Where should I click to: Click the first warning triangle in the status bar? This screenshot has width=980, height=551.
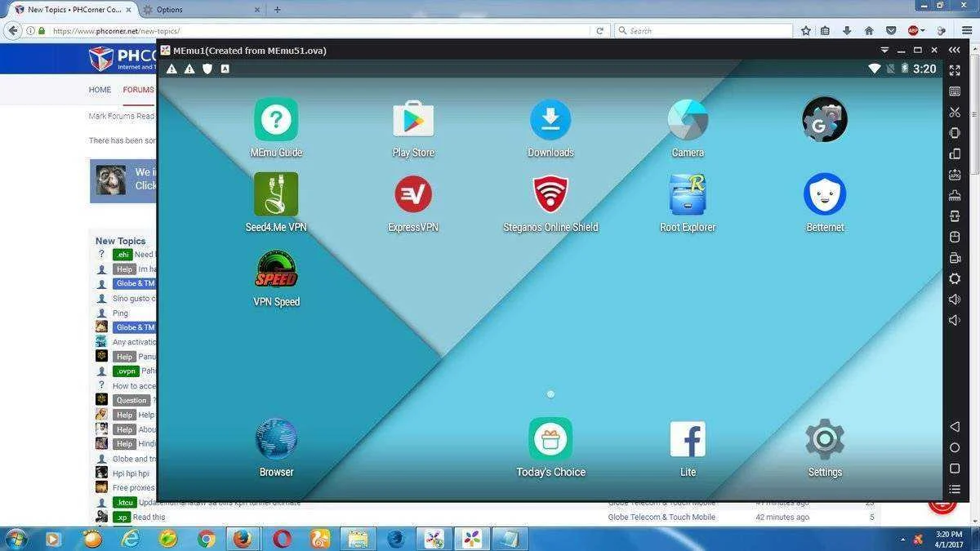point(171,69)
